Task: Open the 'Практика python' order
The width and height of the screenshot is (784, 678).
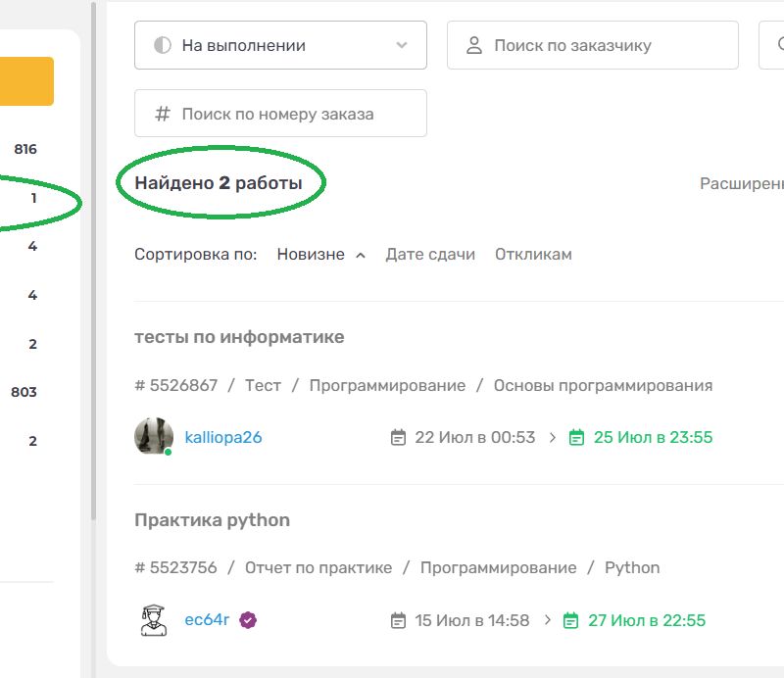Action: click(x=212, y=519)
